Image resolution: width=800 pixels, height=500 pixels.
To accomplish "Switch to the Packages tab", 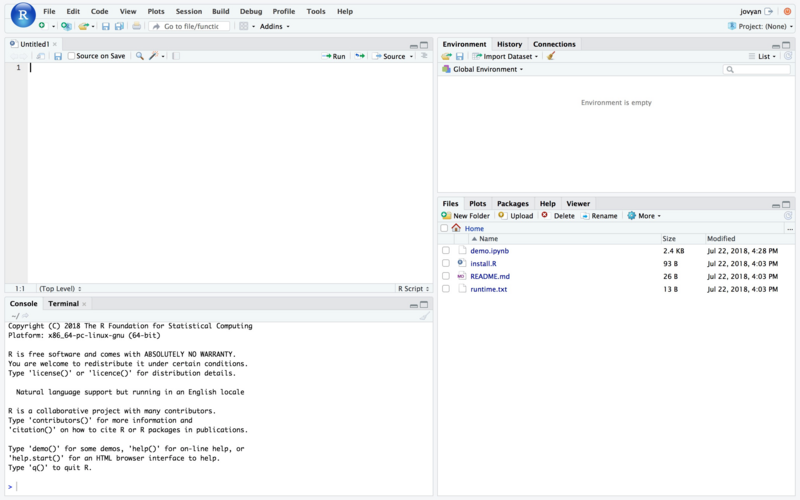I will (512, 203).
